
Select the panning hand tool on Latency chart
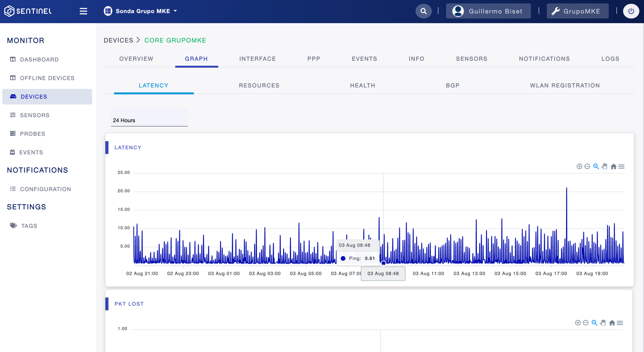[x=604, y=166]
